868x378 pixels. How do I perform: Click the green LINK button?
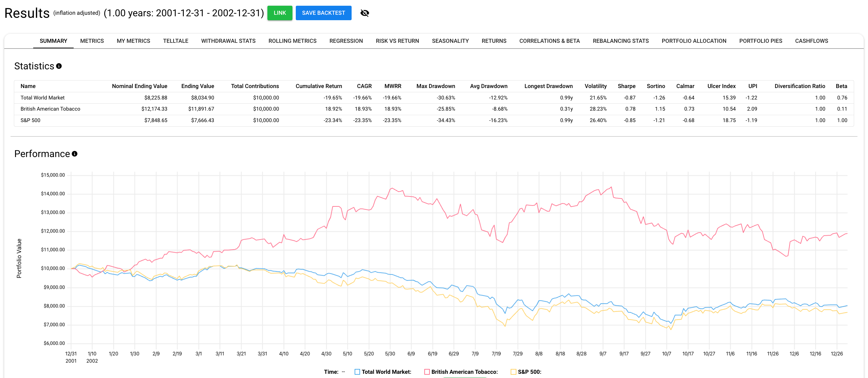coord(280,13)
